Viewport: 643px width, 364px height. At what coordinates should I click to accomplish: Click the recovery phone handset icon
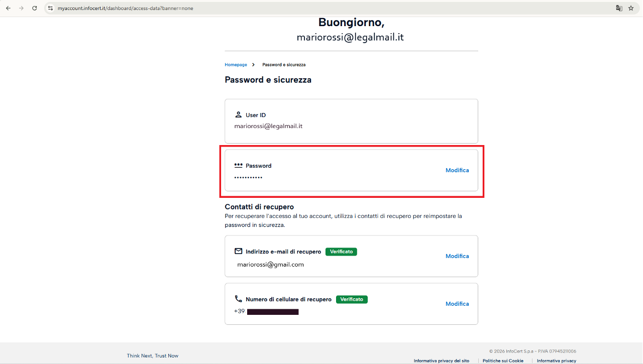[x=238, y=299]
